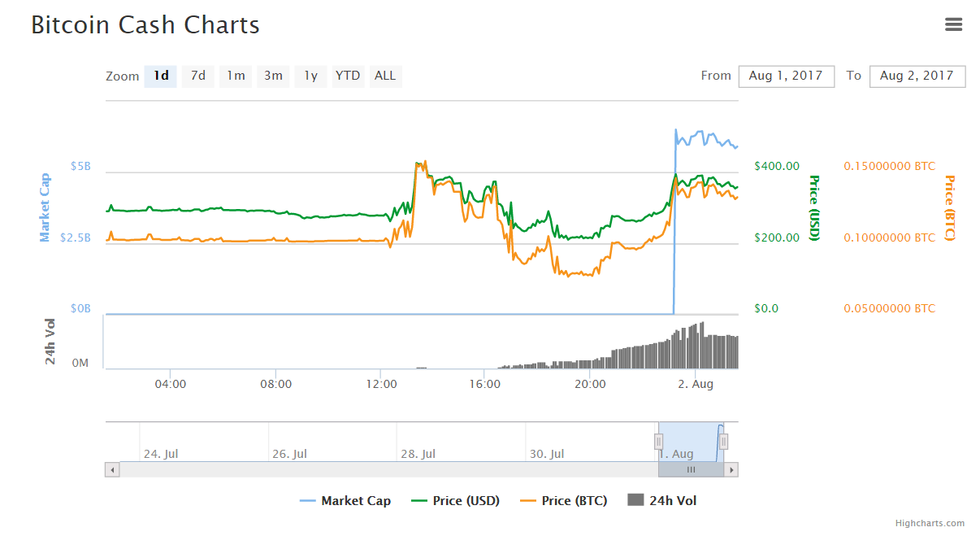Edit the To date field
980x536 pixels.
[x=917, y=76]
